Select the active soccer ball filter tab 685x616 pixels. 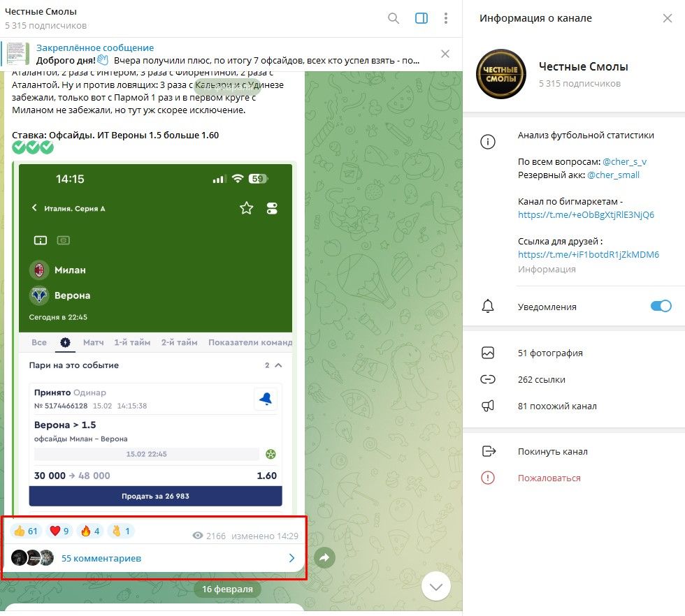tap(65, 343)
